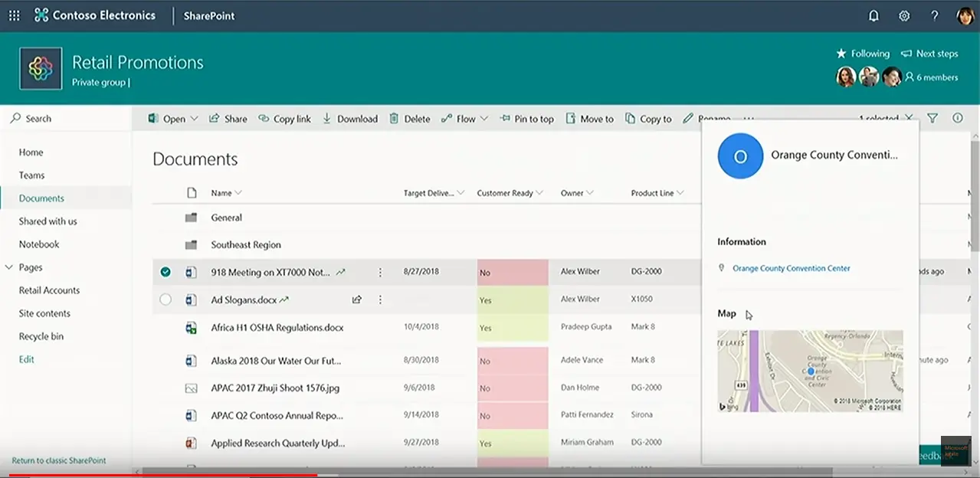Expand the Pages section in navigation
This screenshot has height=478, width=980.
[x=10, y=267]
